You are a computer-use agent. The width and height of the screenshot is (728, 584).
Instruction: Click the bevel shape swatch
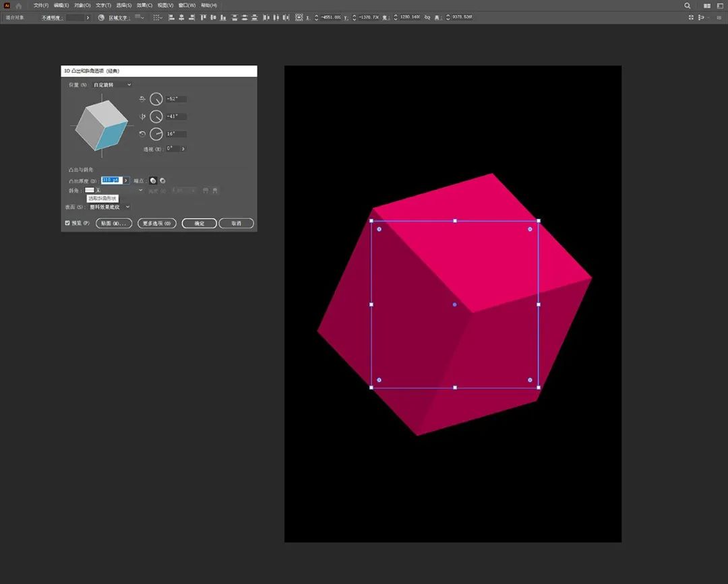(90, 191)
